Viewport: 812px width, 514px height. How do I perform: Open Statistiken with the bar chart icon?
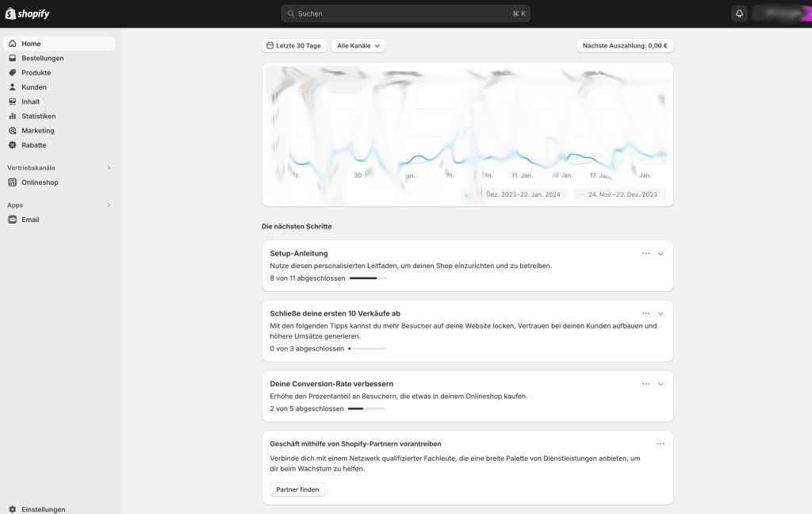(13, 117)
